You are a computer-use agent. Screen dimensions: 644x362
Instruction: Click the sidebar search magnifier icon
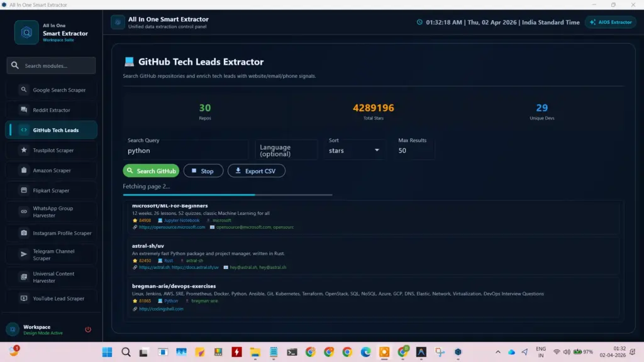coord(15,65)
